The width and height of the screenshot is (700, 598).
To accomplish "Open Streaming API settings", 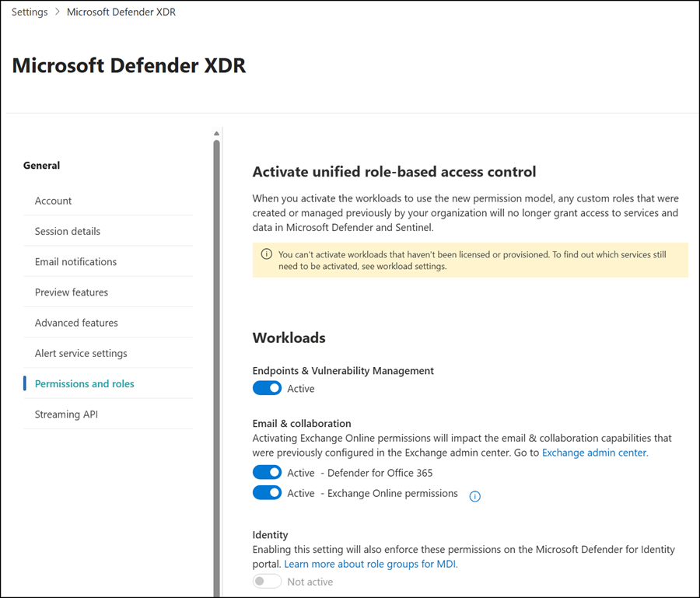I will (x=108, y=414).
